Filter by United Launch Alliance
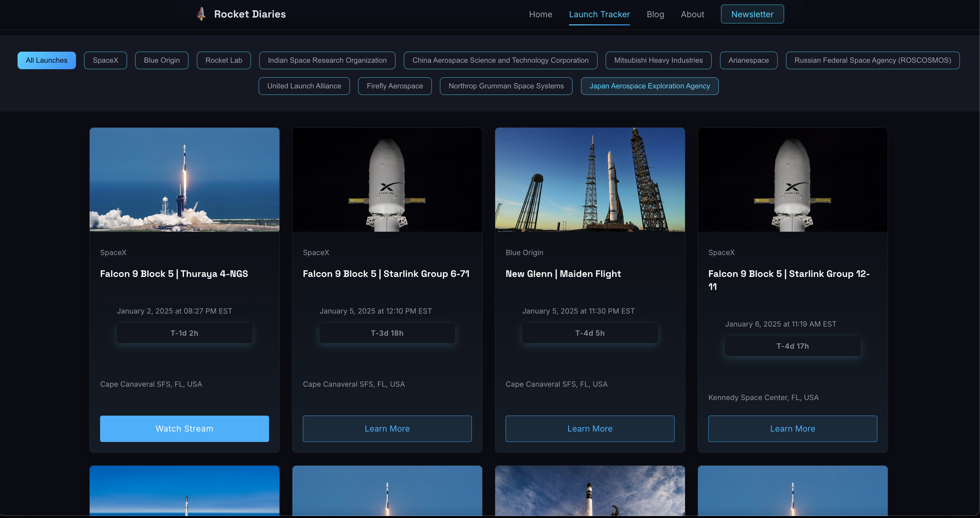This screenshot has height=518, width=980. click(x=304, y=86)
